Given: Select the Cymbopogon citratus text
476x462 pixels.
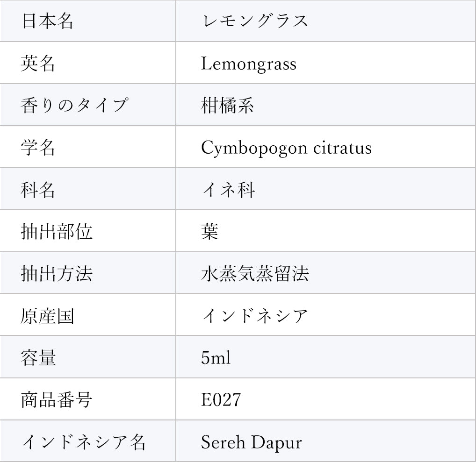Looking at the screenshot, I should [x=286, y=148].
